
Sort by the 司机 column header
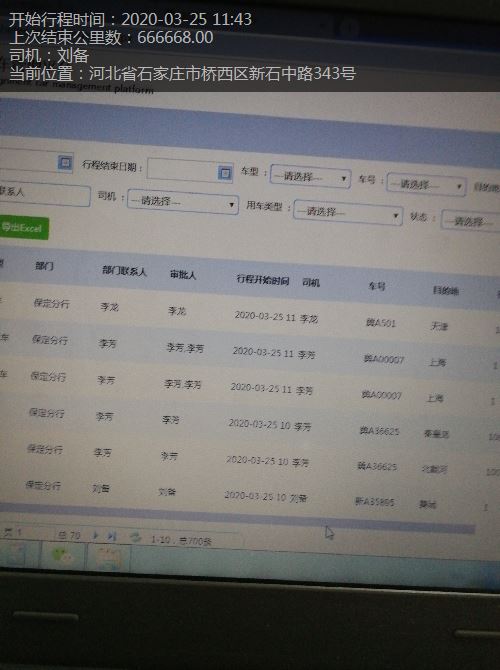311,282
